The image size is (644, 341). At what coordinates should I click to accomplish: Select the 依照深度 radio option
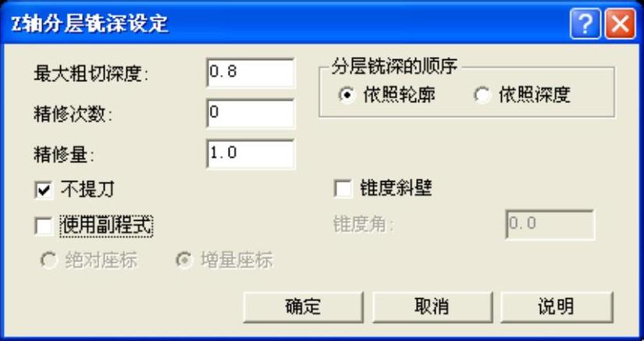482,96
